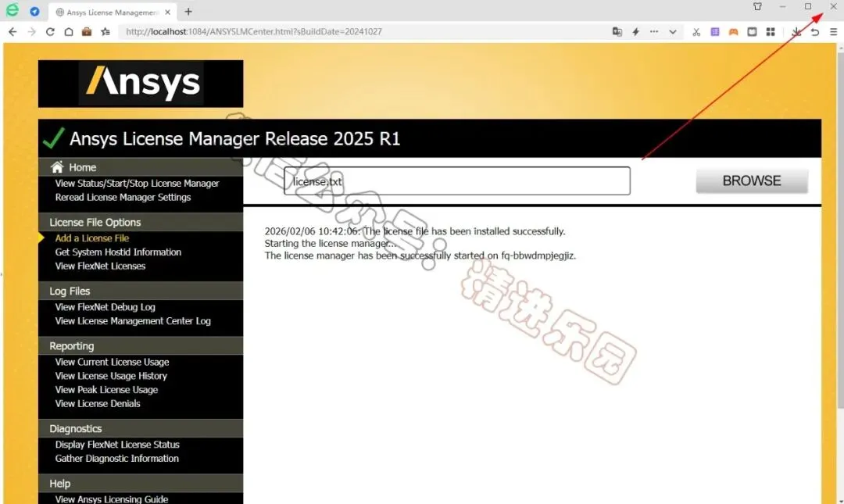Close the browser window with X
The width and height of the screenshot is (844, 504).
(833, 6)
